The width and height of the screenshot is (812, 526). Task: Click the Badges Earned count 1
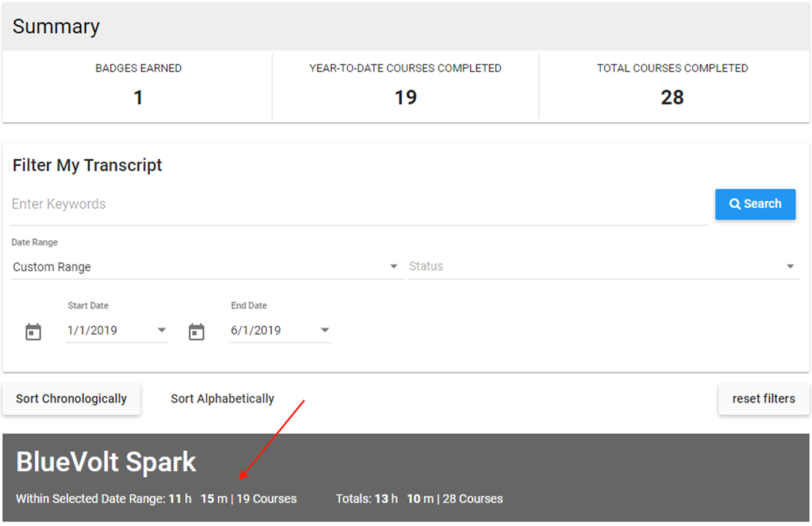click(138, 97)
